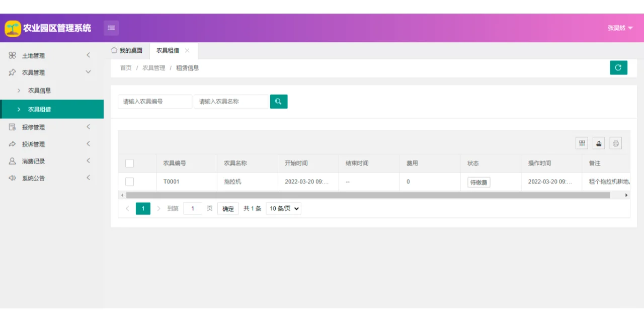Open the 张昊然 user dropdown

click(620, 28)
